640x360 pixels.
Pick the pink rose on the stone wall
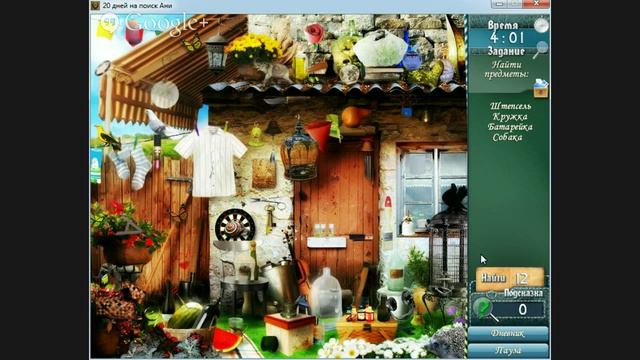pyautogui.click(x=314, y=33)
